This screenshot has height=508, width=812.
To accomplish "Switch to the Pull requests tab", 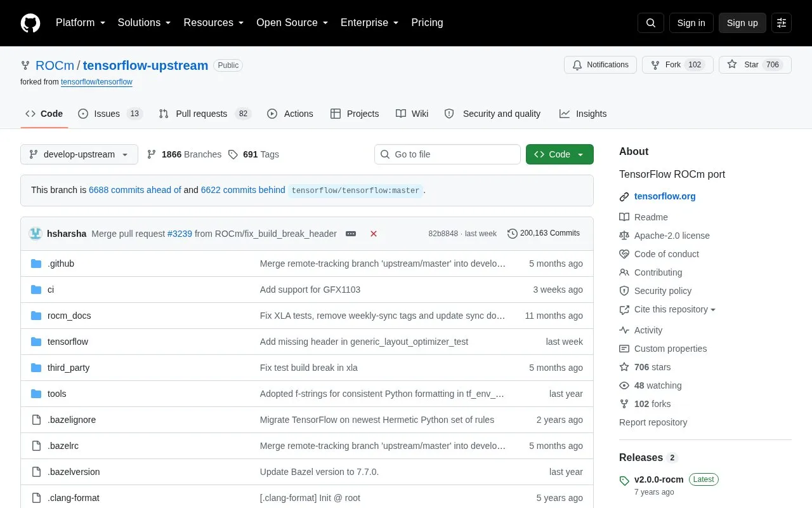I will (x=205, y=114).
